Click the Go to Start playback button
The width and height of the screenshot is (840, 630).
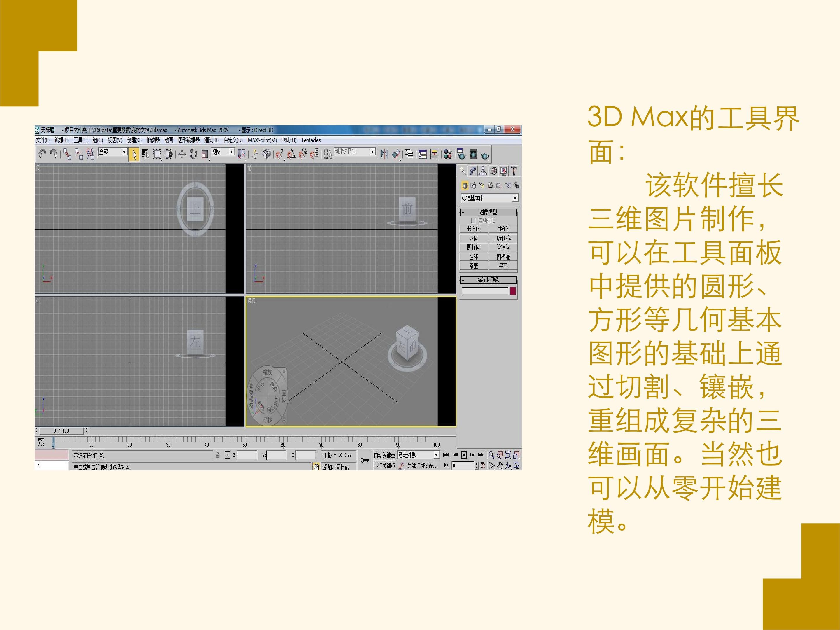(x=446, y=454)
